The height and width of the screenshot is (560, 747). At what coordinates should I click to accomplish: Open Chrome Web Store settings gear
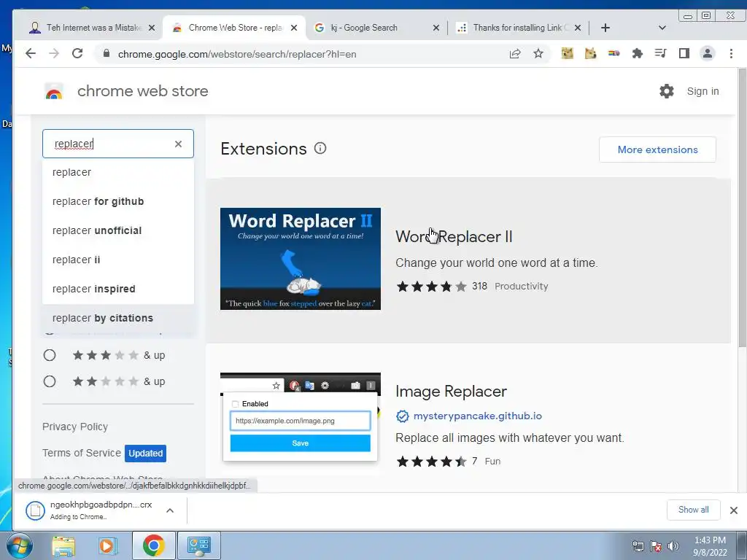(x=667, y=91)
